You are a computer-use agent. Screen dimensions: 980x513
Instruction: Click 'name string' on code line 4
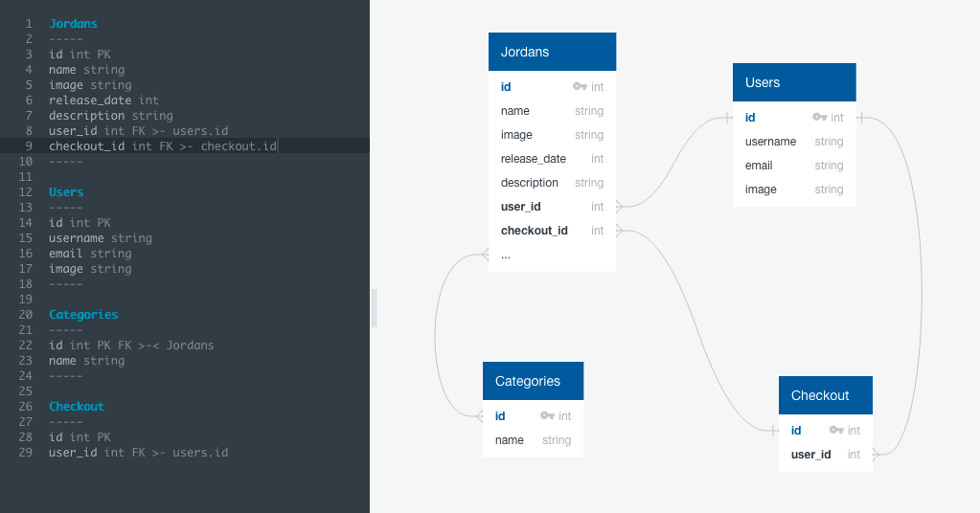tap(86, 70)
